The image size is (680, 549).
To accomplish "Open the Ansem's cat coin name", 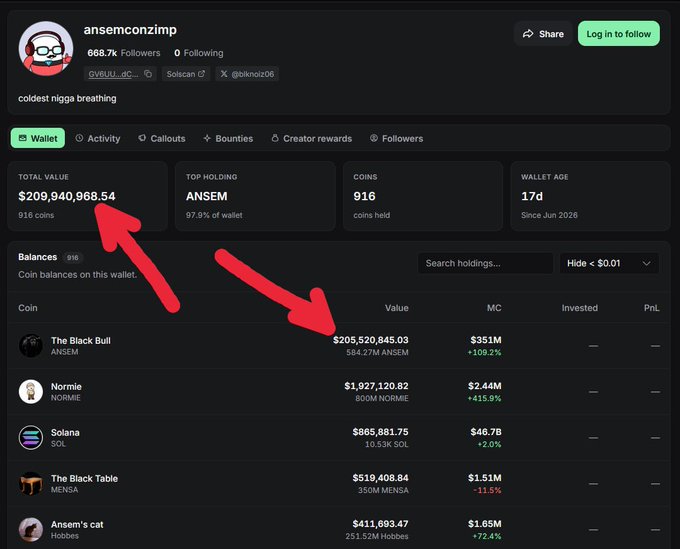I will 77,525.
